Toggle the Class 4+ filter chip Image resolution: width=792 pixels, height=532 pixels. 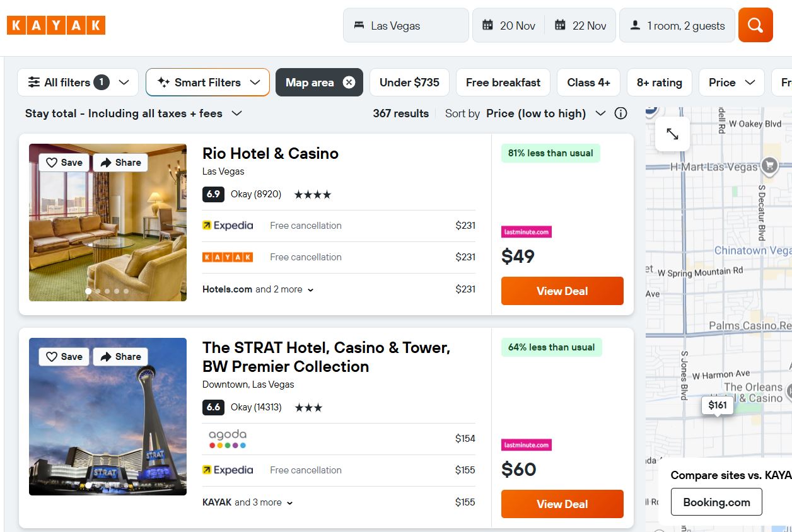(588, 83)
